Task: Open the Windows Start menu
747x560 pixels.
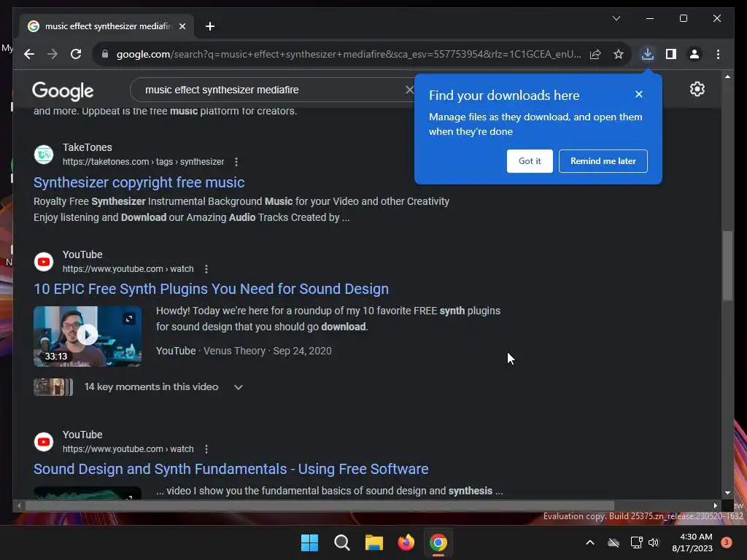Action: coord(309,542)
